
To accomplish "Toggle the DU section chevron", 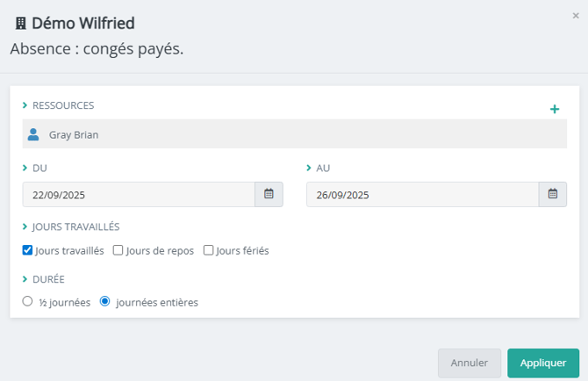I will coord(25,168).
